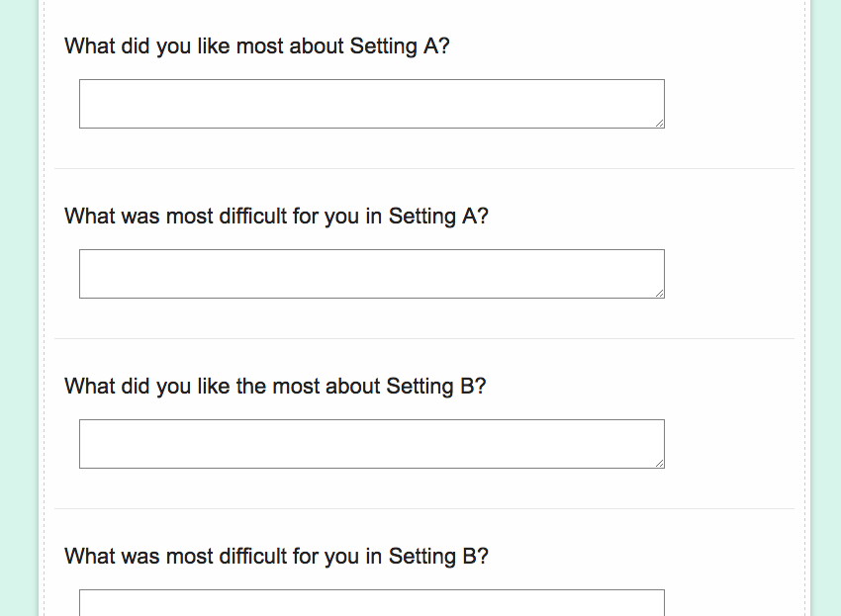Click blank white space right of Setting B likes textarea
This screenshot has height=616, width=841.
click(x=732, y=444)
